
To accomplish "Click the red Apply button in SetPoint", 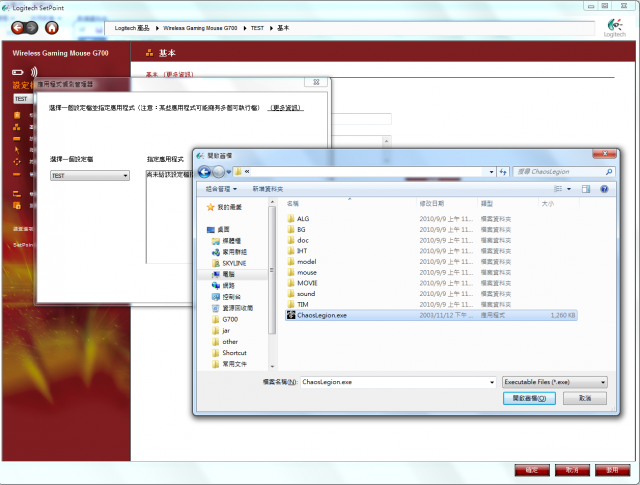I will [x=612, y=470].
